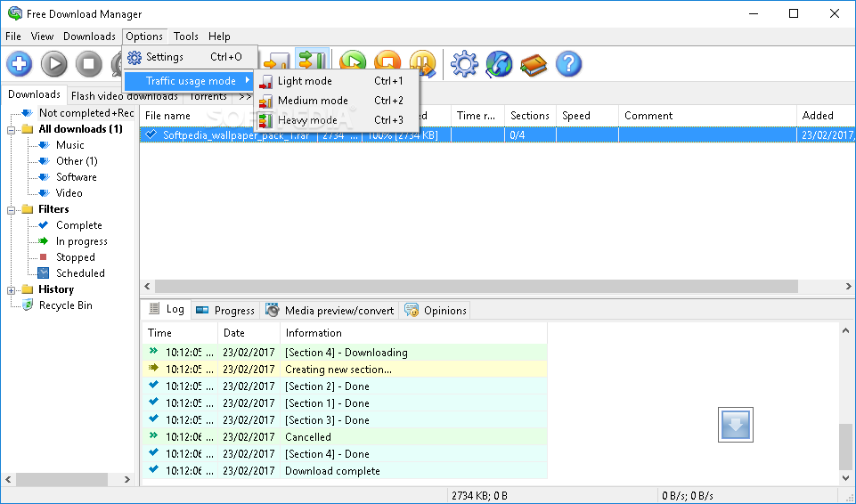Click the Start download play icon
The image size is (856, 504).
click(54, 64)
